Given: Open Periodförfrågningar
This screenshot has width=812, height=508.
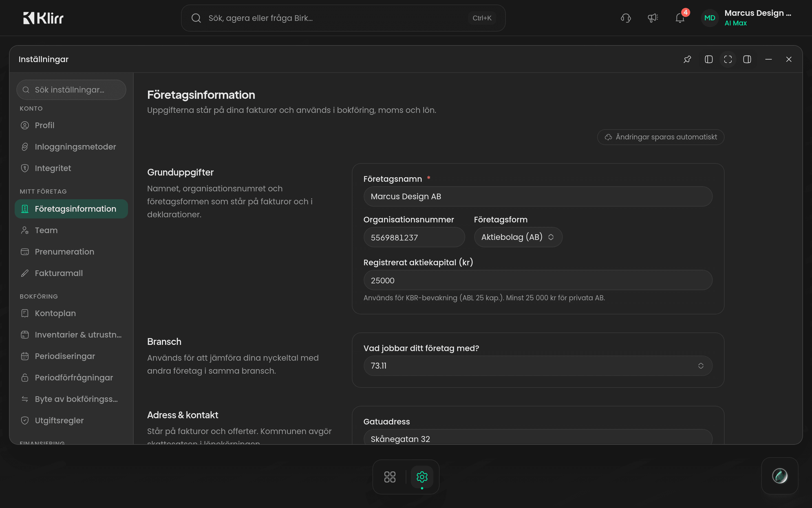Looking at the screenshot, I should (71, 378).
